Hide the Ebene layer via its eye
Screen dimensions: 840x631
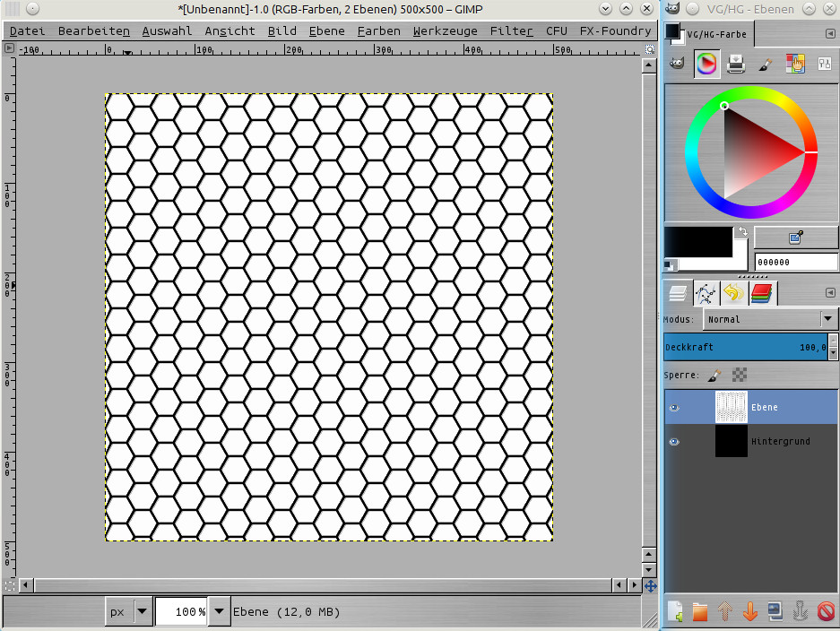click(x=674, y=408)
